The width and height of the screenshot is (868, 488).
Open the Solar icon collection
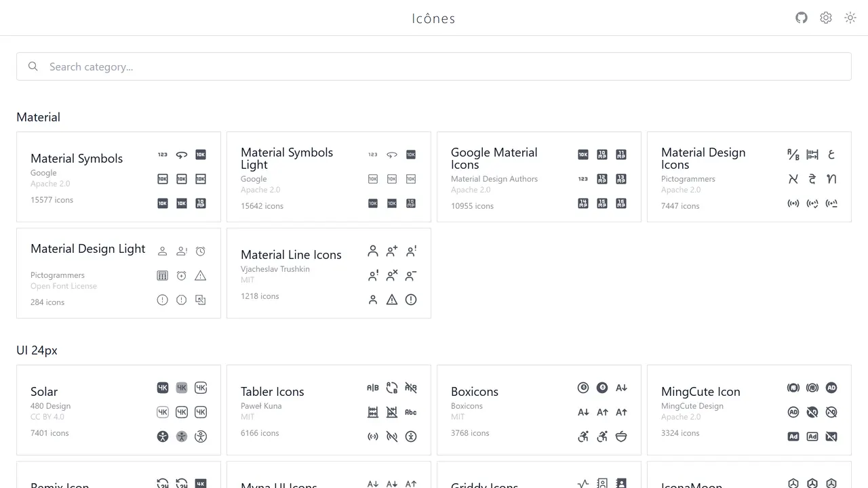[x=119, y=410]
